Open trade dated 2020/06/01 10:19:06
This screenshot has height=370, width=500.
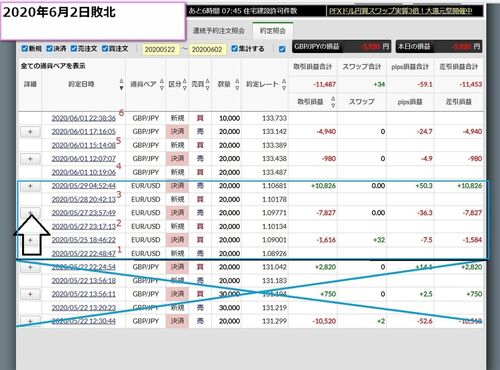click(84, 172)
